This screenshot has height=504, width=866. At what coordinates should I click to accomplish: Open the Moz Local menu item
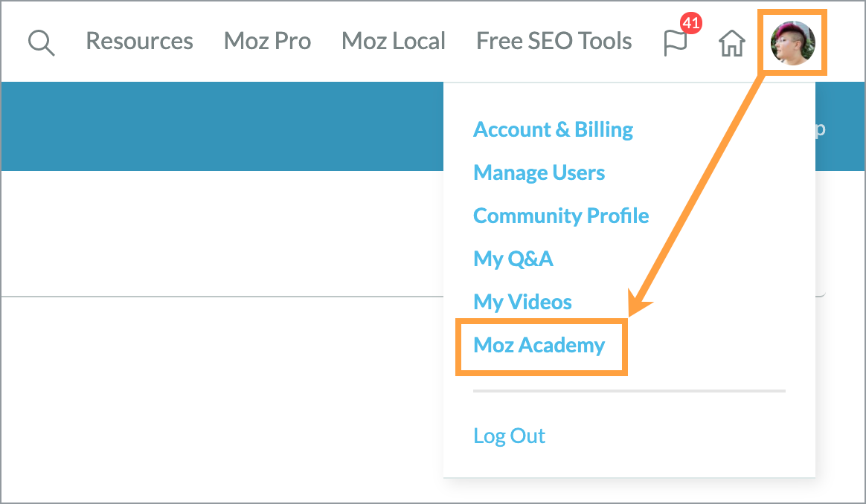pyautogui.click(x=394, y=42)
